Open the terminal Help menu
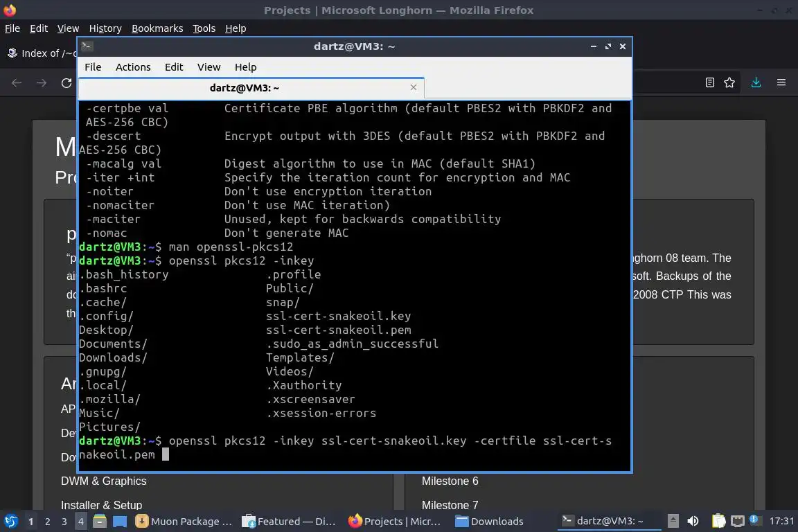The image size is (798, 532). (245, 67)
